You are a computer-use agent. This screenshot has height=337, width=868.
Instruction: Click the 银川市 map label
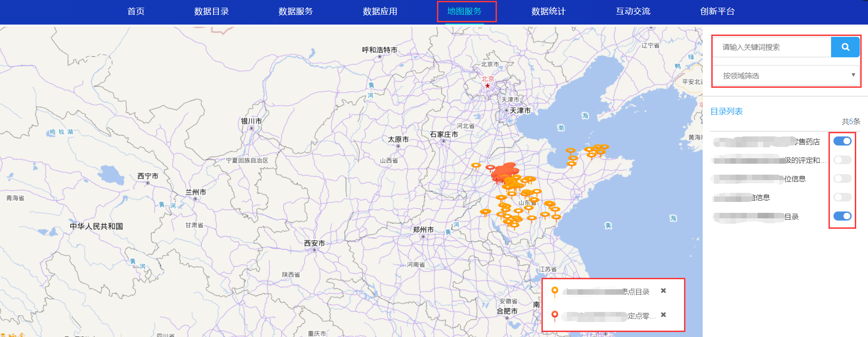point(251,121)
